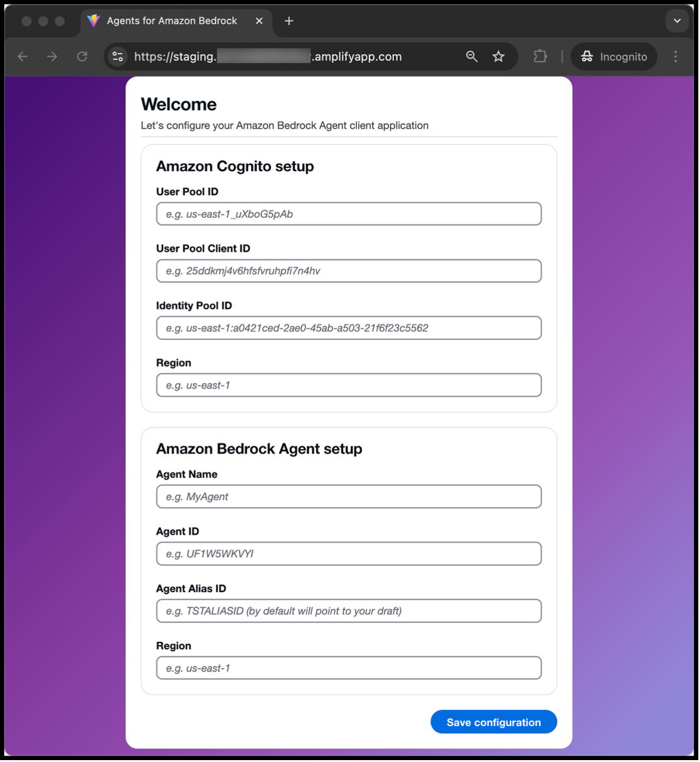This screenshot has height=762, width=700.
Task: Bookmark this page with the star icon
Action: tap(499, 57)
